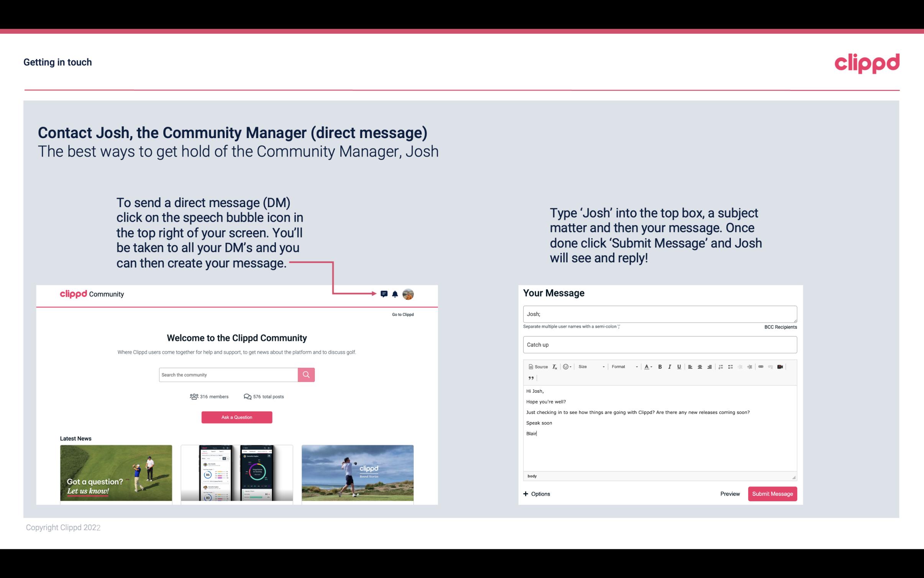Toggle unordered list bullet format
Image resolution: width=924 pixels, height=578 pixels.
731,366
